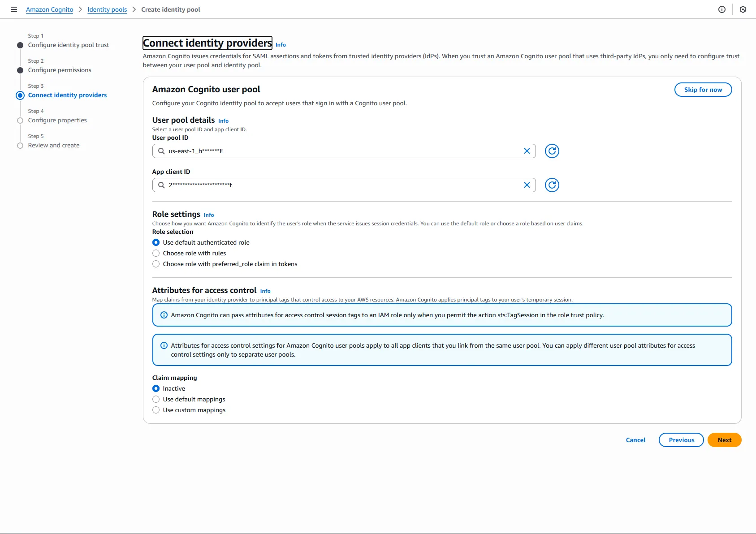
Task: Open Info link beside Attributes for access control
Action: click(x=265, y=291)
